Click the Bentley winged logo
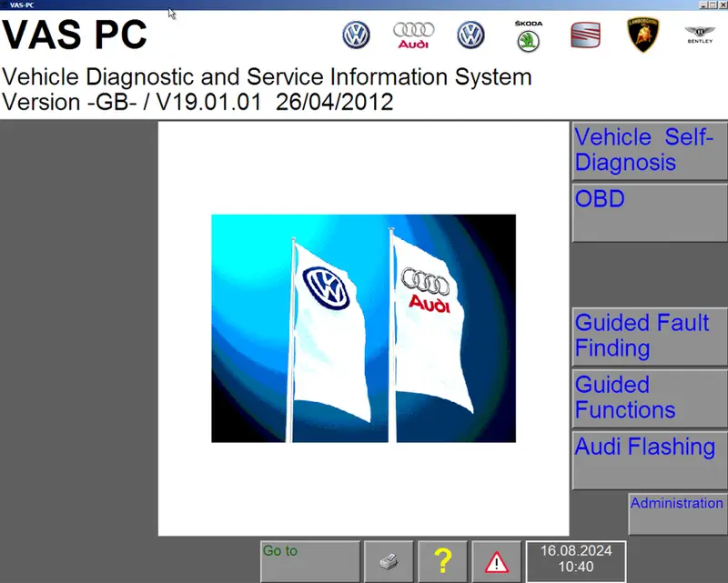Screen dimensions: 728x583 point(700,35)
